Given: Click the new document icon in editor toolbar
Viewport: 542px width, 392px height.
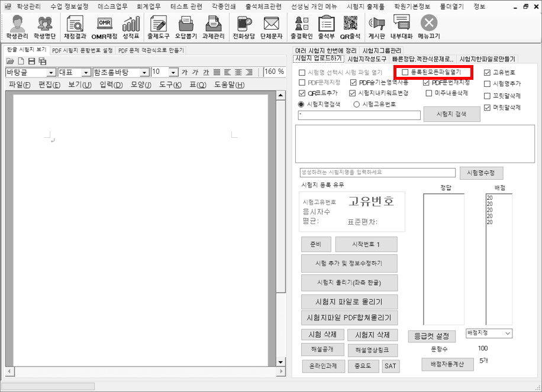Looking at the screenshot, I should pos(21,61).
